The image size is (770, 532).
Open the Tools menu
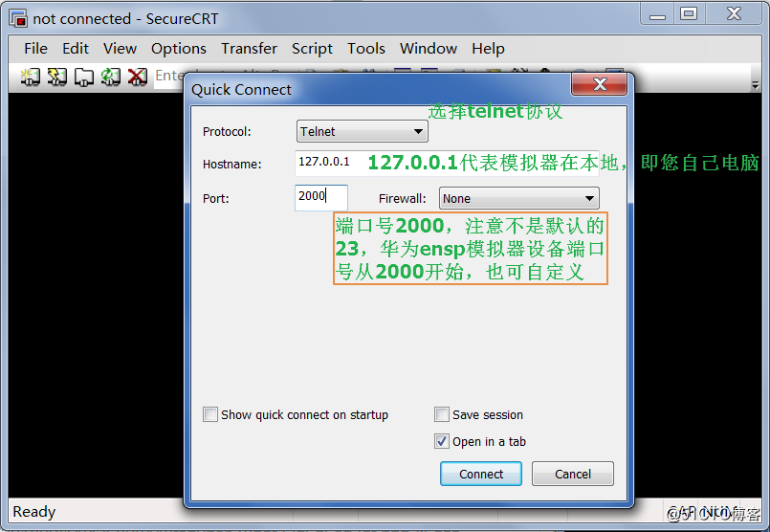point(366,49)
